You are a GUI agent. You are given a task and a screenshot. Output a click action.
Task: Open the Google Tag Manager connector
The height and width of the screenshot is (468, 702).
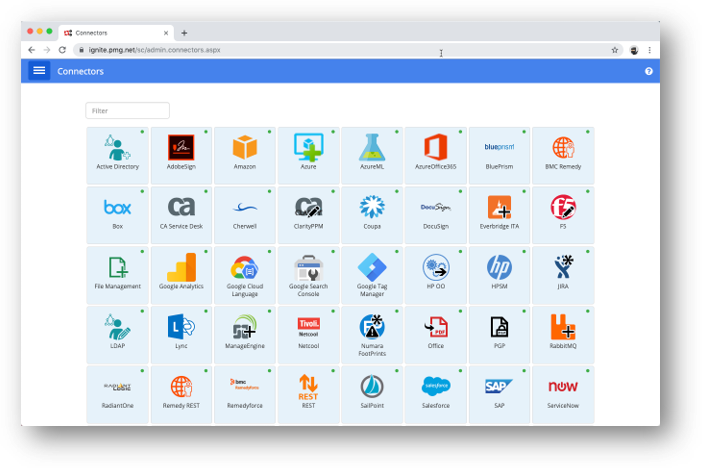tap(372, 275)
